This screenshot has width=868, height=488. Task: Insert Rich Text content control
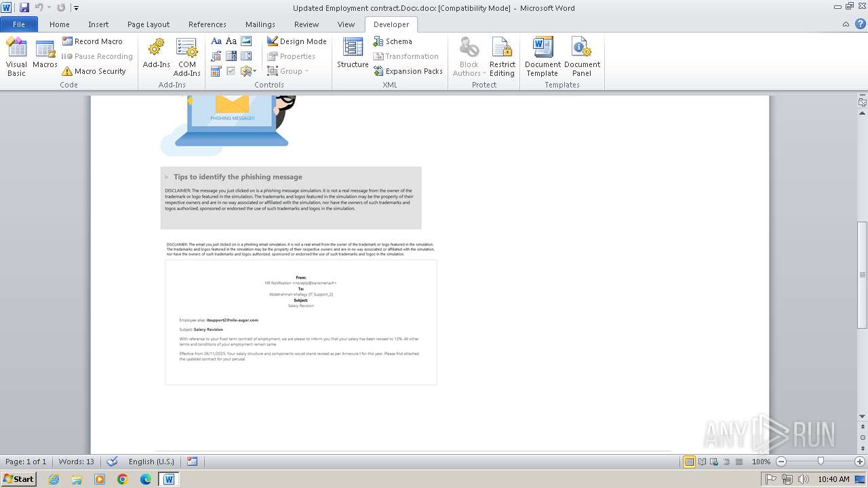tap(216, 41)
